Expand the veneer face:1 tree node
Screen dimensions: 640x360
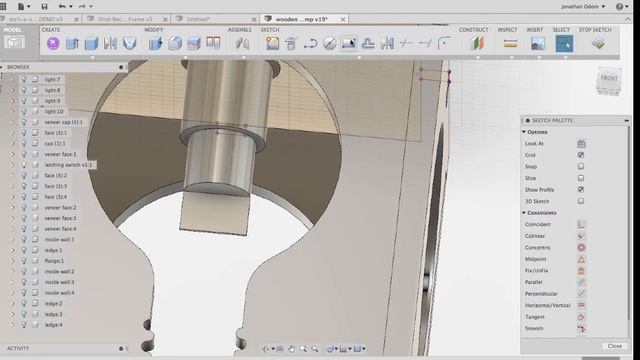pyautogui.click(x=12, y=154)
